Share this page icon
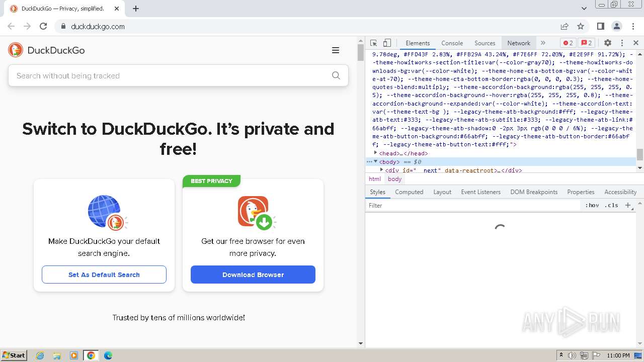This screenshot has height=362, width=644. pos(565,26)
